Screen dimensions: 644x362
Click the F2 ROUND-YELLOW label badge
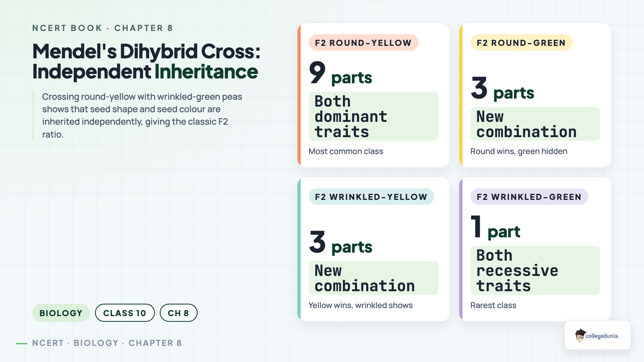[x=363, y=43]
